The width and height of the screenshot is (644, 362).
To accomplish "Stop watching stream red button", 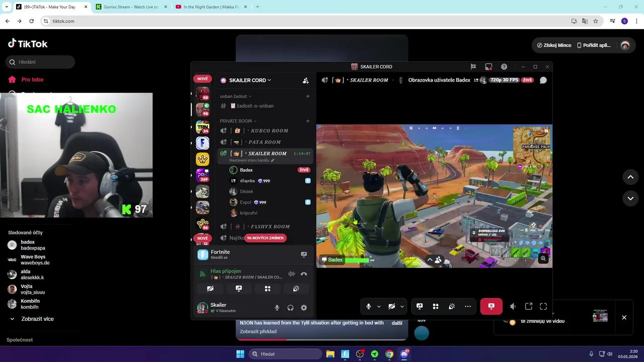I will [491, 306].
